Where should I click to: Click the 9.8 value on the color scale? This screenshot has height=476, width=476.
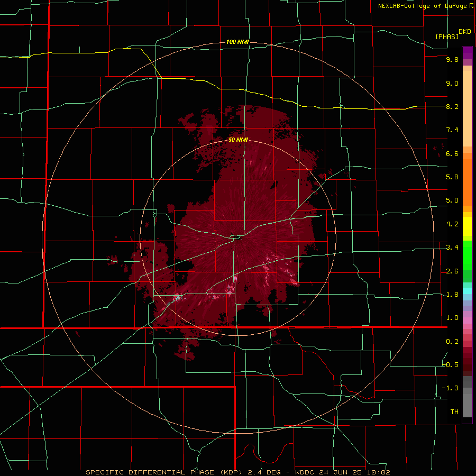[x=452, y=59]
